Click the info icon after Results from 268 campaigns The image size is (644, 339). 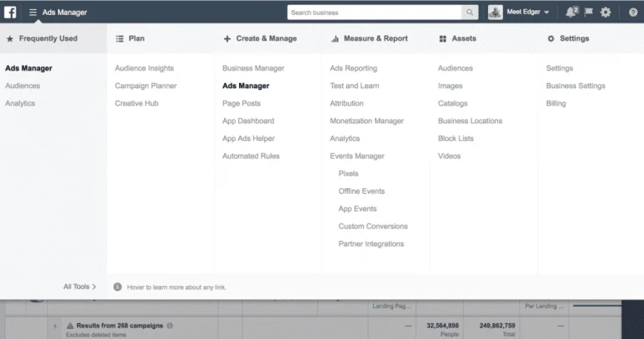[169, 326]
